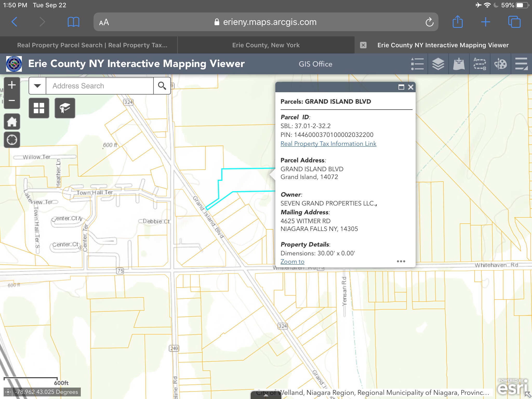
Task: Expand the hamburger attribute table menu
Action: 521,64
